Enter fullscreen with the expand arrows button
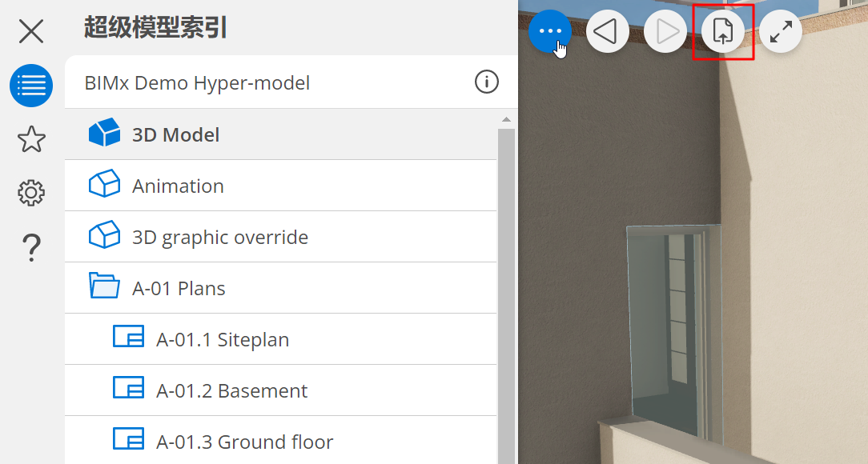The height and width of the screenshot is (464, 868). tap(781, 31)
